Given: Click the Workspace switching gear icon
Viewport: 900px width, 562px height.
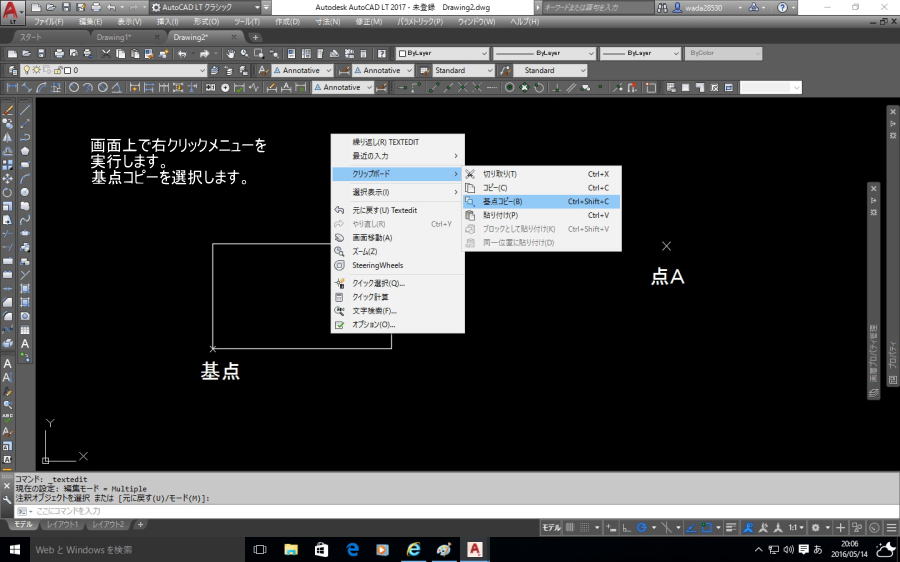Looking at the screenshot, I should [x=816, y=528].
